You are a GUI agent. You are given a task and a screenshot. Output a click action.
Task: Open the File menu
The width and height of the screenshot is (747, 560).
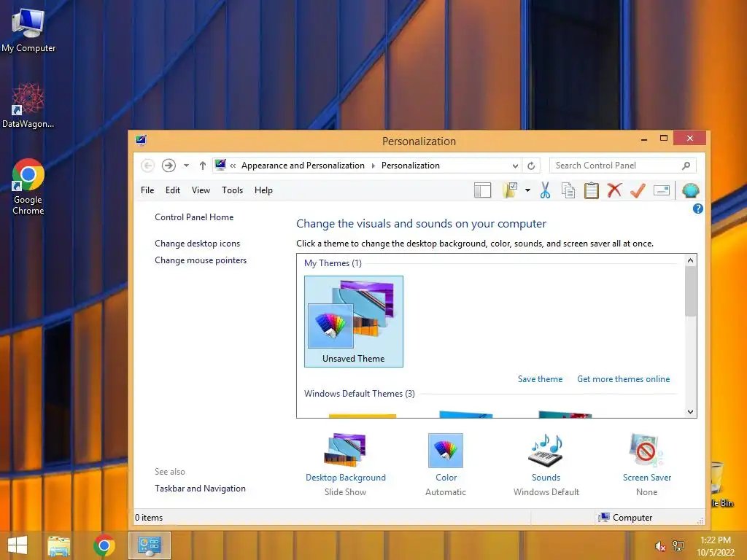click(147, 190)
